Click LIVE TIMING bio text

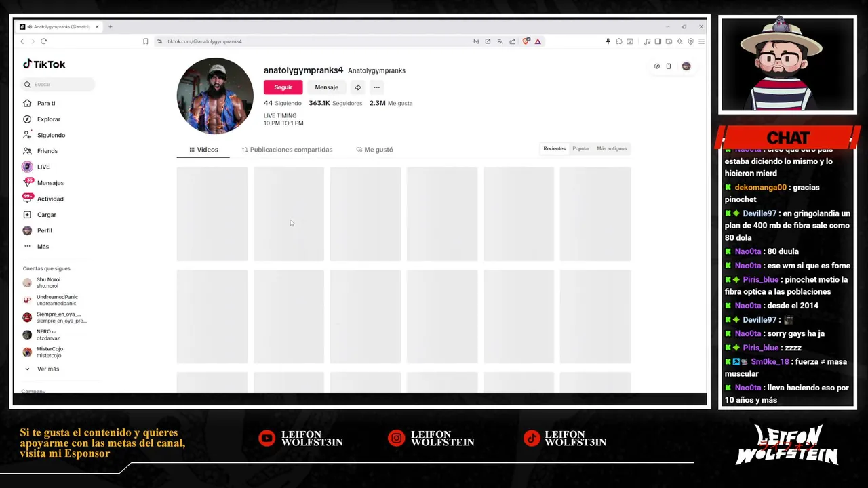point(280,116)
